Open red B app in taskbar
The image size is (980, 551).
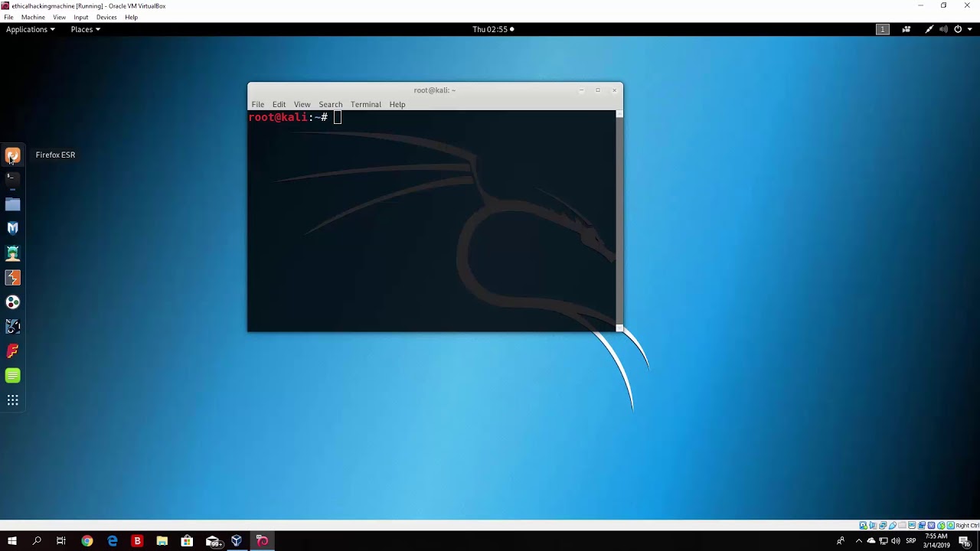137,541
